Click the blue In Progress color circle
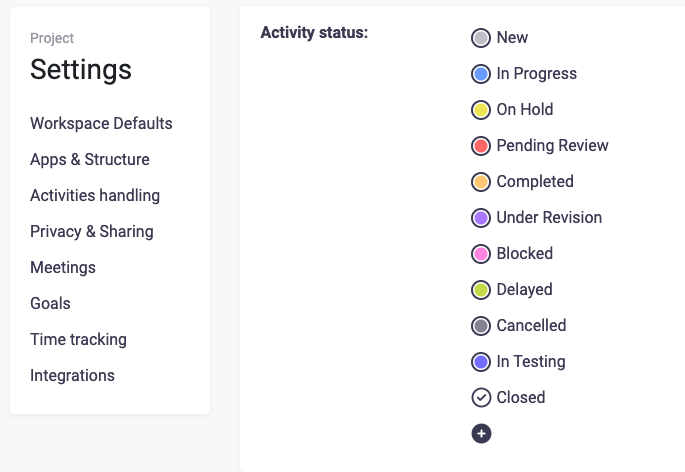 pyautogui.click(x=481, y=74)
